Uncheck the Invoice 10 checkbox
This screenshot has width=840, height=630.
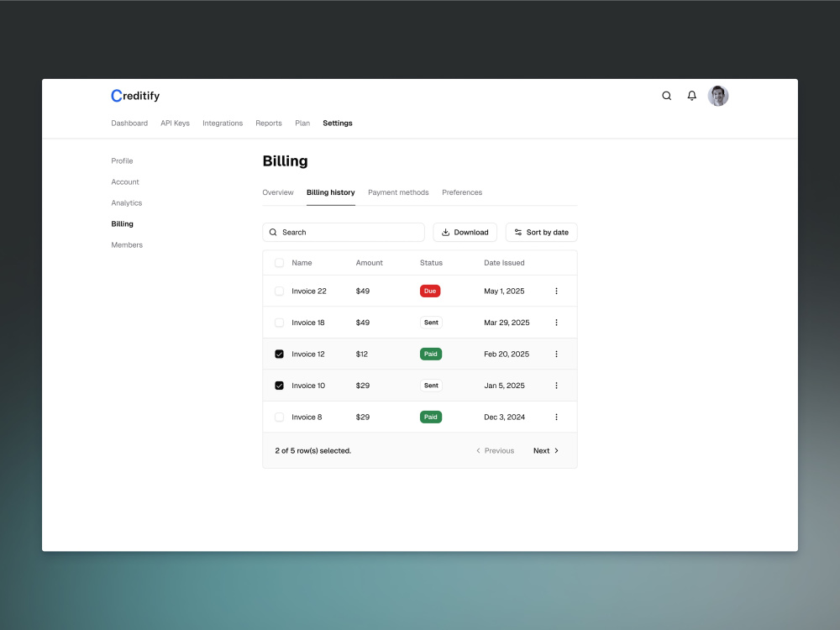click(279, 386)
